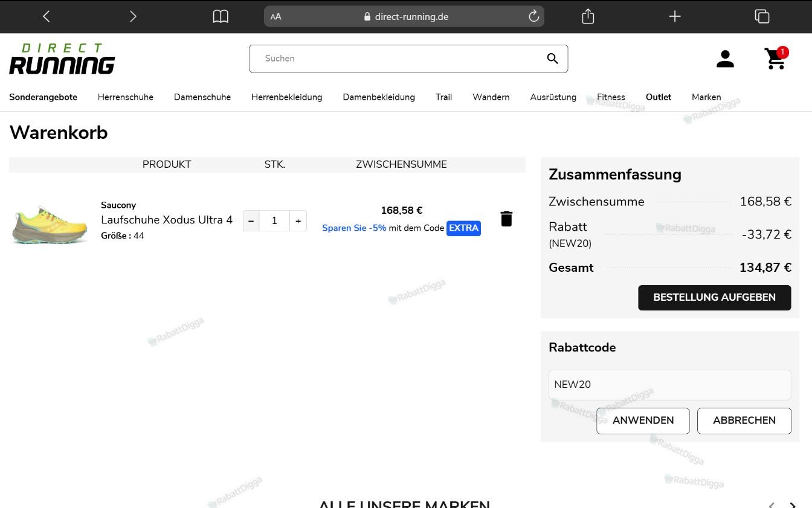
Task: Open the Trail menu
Action: [443, 97]
